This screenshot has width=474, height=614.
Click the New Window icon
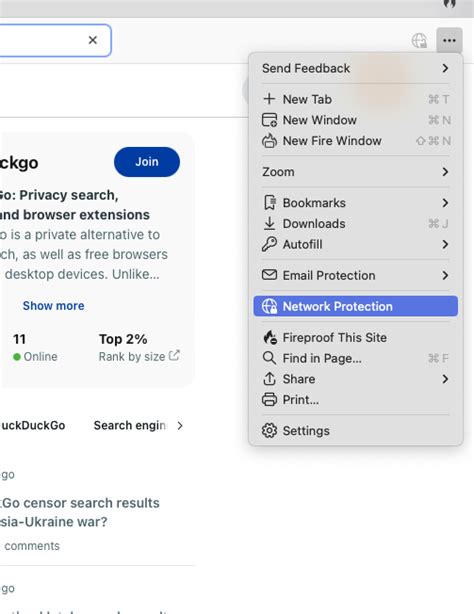pyautogui.click(x=269, y=120)
